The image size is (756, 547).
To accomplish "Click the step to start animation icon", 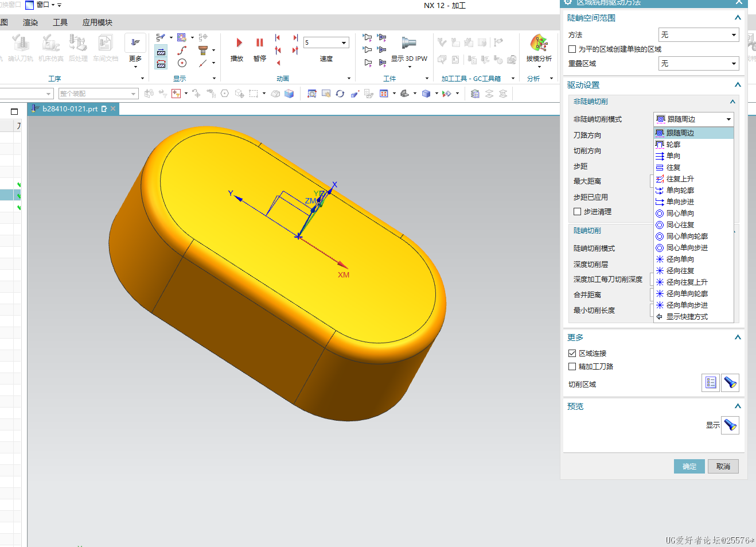I will tap(278, 38).
